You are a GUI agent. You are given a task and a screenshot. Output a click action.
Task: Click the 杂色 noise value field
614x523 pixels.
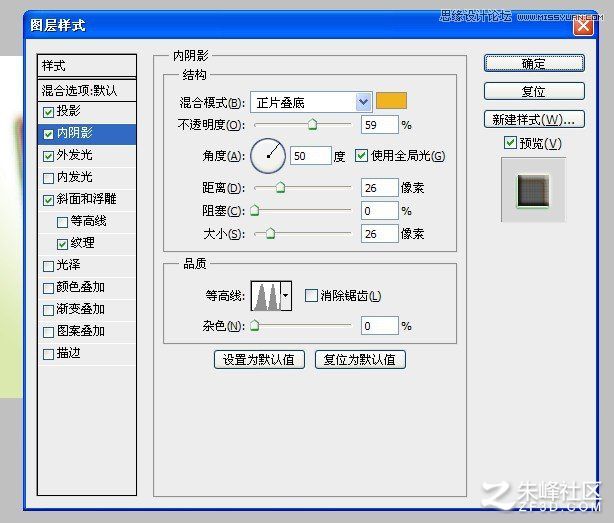click(x=379, y=326)
